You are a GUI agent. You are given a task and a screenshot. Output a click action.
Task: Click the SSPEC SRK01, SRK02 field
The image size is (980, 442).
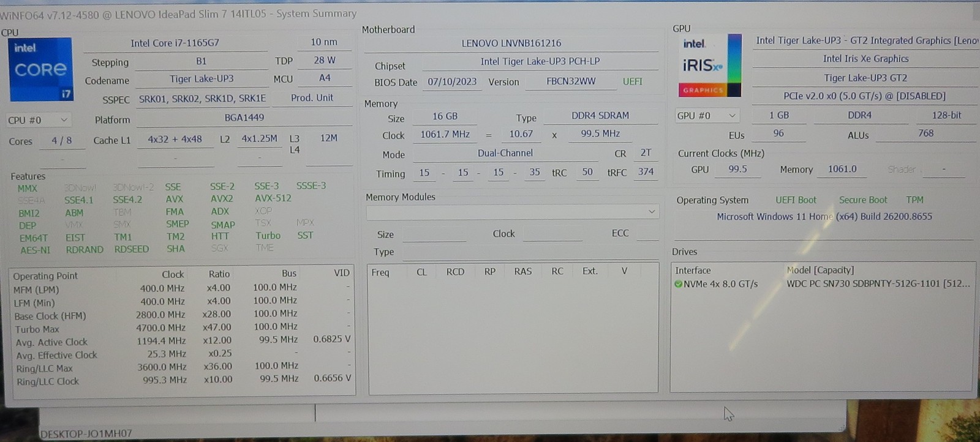click(x=202, y=99)
